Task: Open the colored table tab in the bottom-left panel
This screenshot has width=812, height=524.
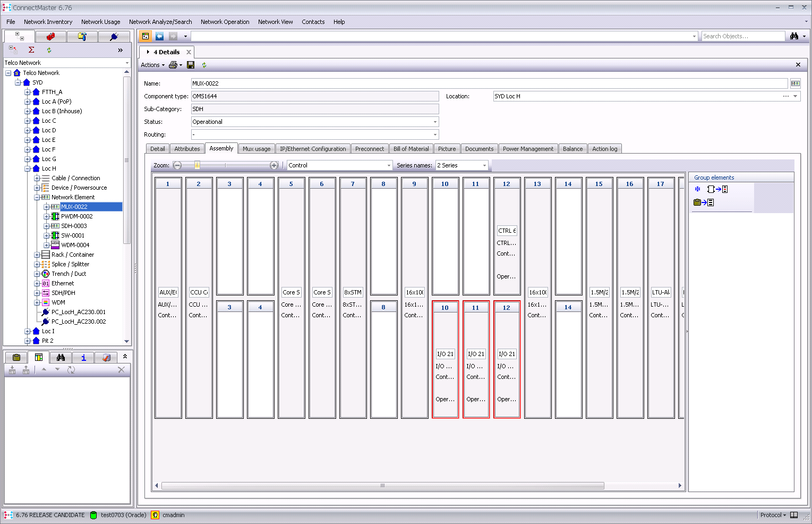Action: click(x=39, y=357)
